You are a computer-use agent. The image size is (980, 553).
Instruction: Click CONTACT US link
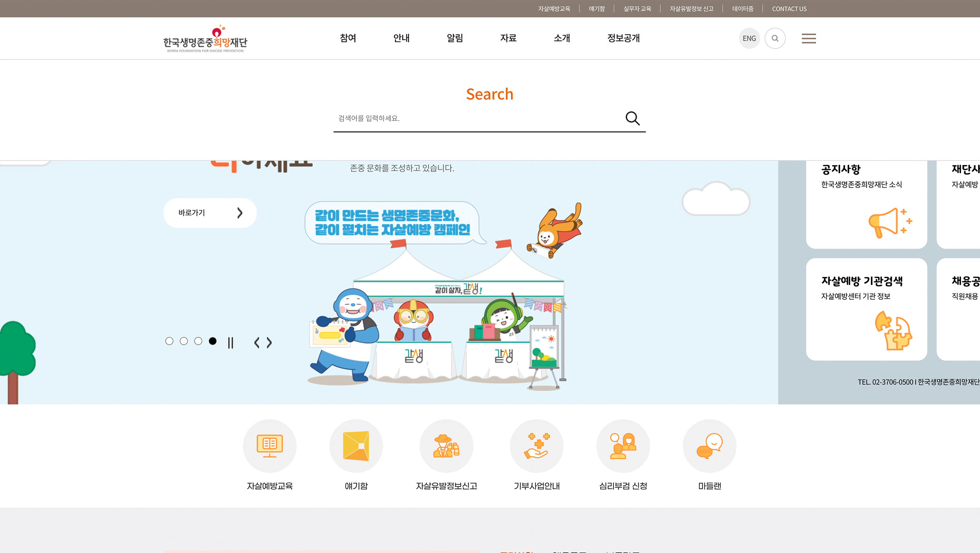tap(789, 9)
